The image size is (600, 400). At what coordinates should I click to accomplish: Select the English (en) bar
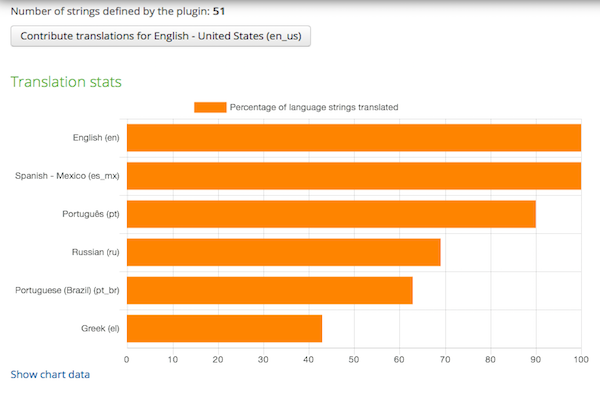pyautogui.click(x=353, y=138)
